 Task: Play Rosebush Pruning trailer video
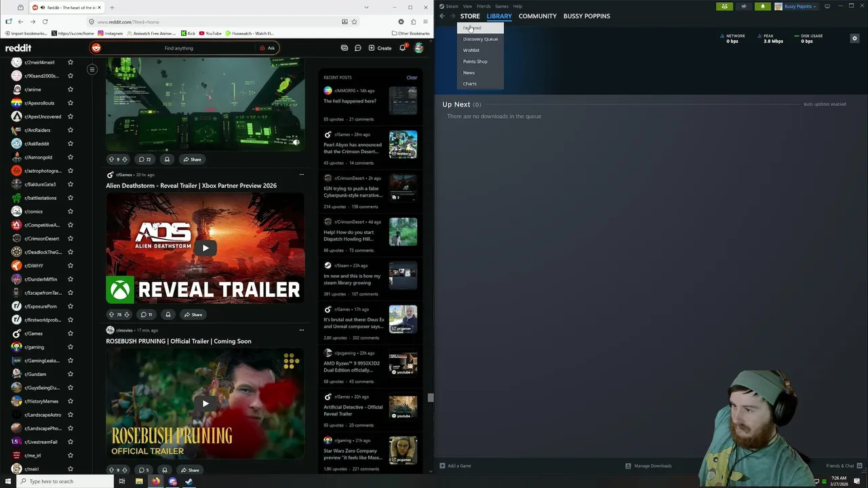click(205, 403)
